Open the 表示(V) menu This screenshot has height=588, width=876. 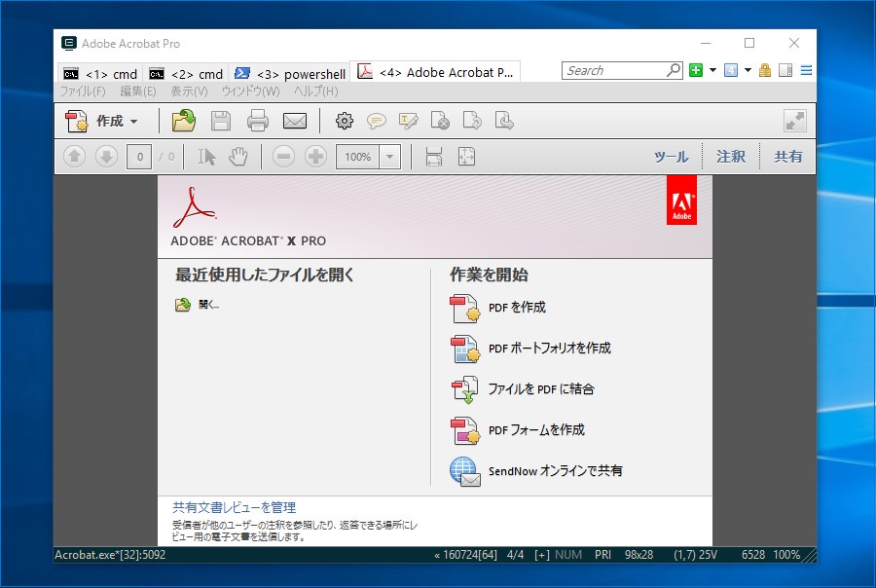(x=189, y=92)
